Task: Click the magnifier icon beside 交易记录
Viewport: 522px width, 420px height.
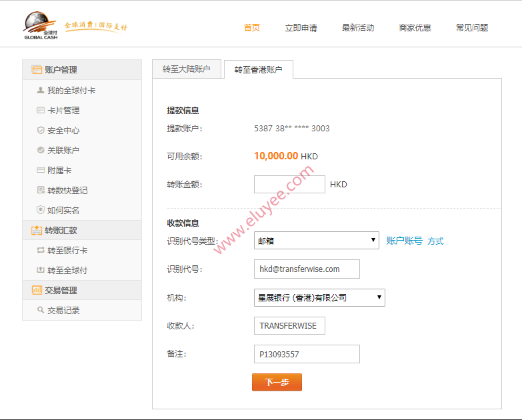Action: (41, 310)
